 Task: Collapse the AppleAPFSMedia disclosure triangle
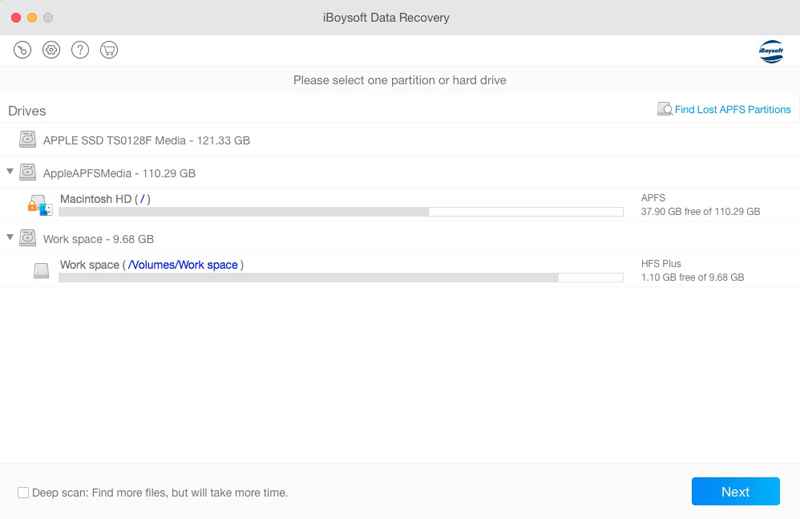click(10, 171)
